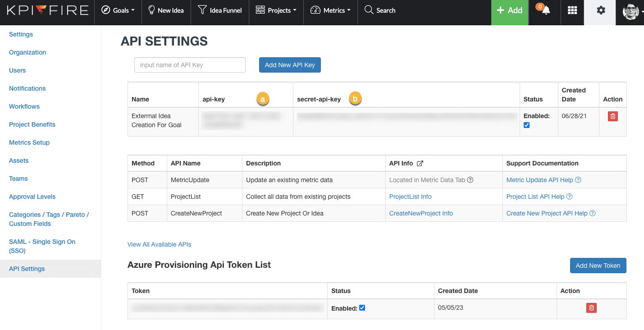The height and width of the screenshot is (330, 644).
Task: Click the Add New API Key button
Action: click(x=290, y=65)
